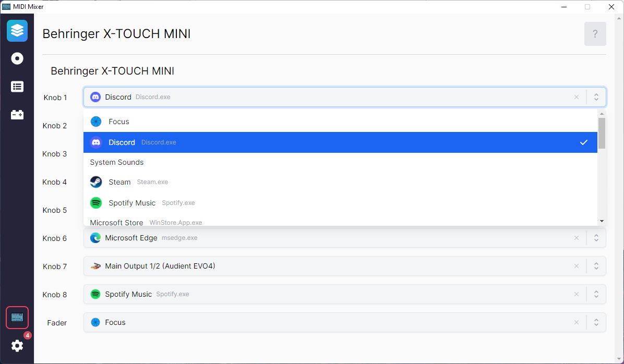Open Fader Focus dropdown
This screenshot has width=624, height=364.
pos(345,322)
